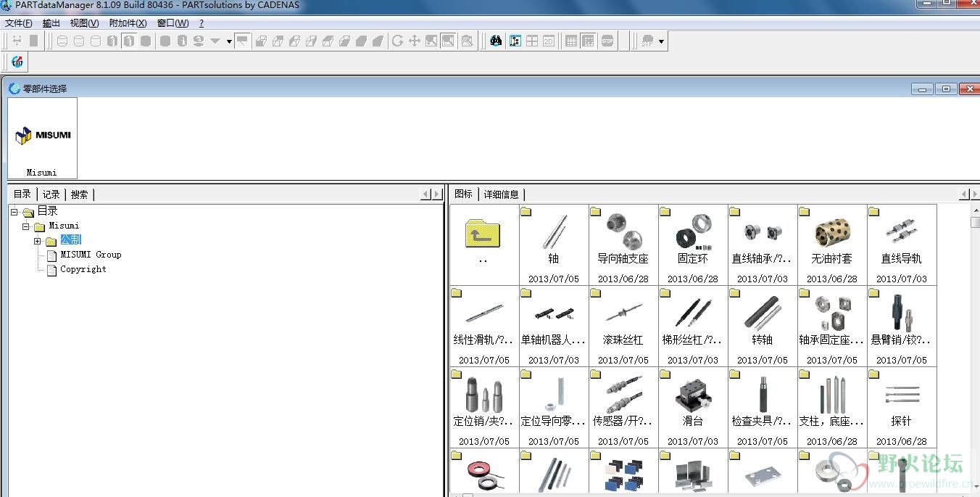Open the 梯形丝杠 category
980x497 pixels.
693,326
